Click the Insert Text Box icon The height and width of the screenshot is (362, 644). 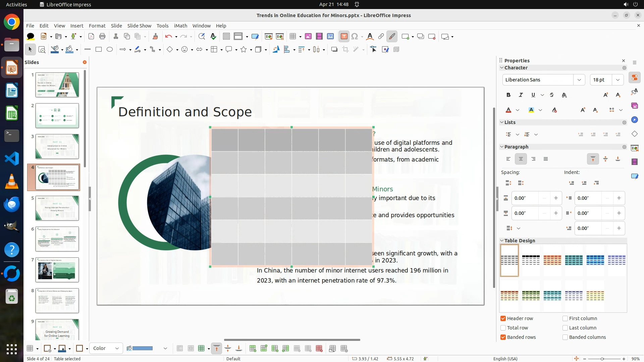[x=344, y=37]
